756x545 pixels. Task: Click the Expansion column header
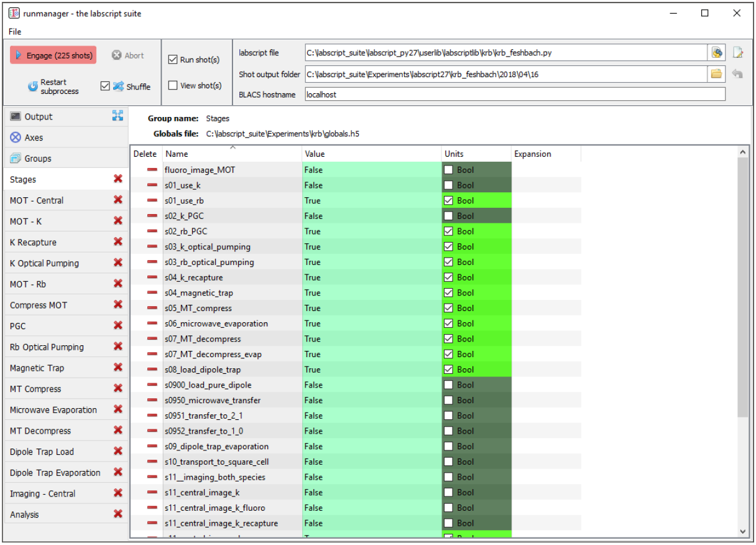(546, 154)
